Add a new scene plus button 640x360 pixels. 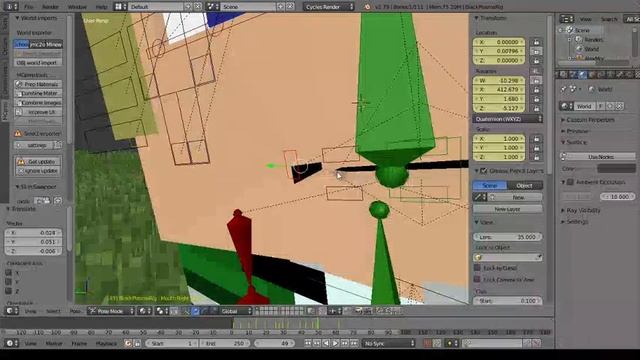click(281, 7)
